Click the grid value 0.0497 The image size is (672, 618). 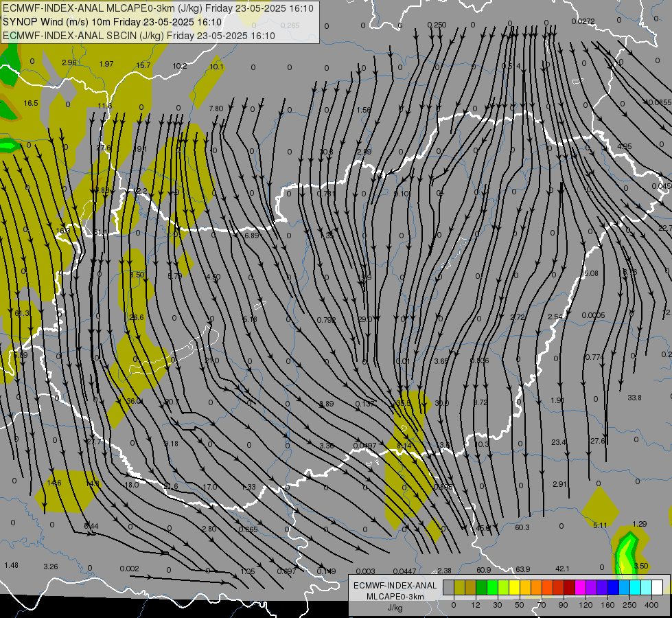tap(364, 446)
